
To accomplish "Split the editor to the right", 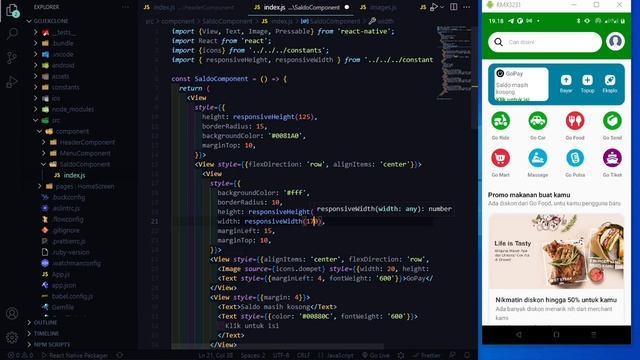I will coord(453,7).
